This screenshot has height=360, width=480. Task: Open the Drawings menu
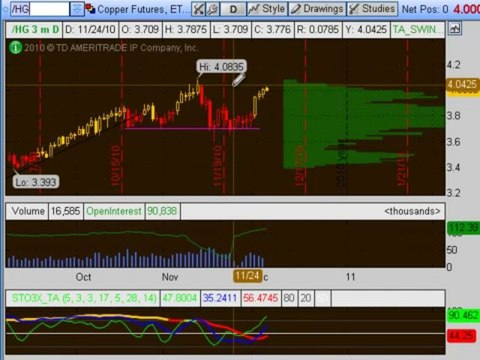click(x=317, y=9)
